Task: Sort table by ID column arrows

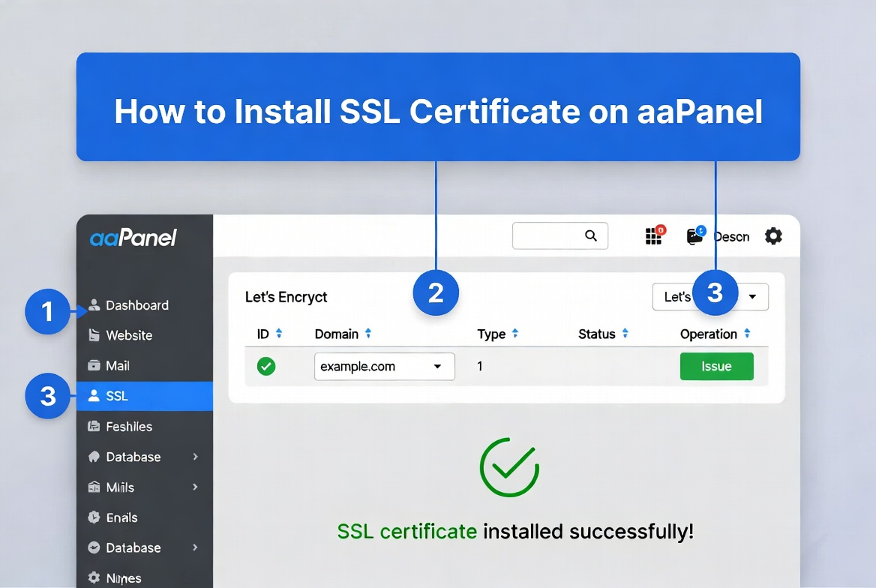Action: tap(279, 334)
